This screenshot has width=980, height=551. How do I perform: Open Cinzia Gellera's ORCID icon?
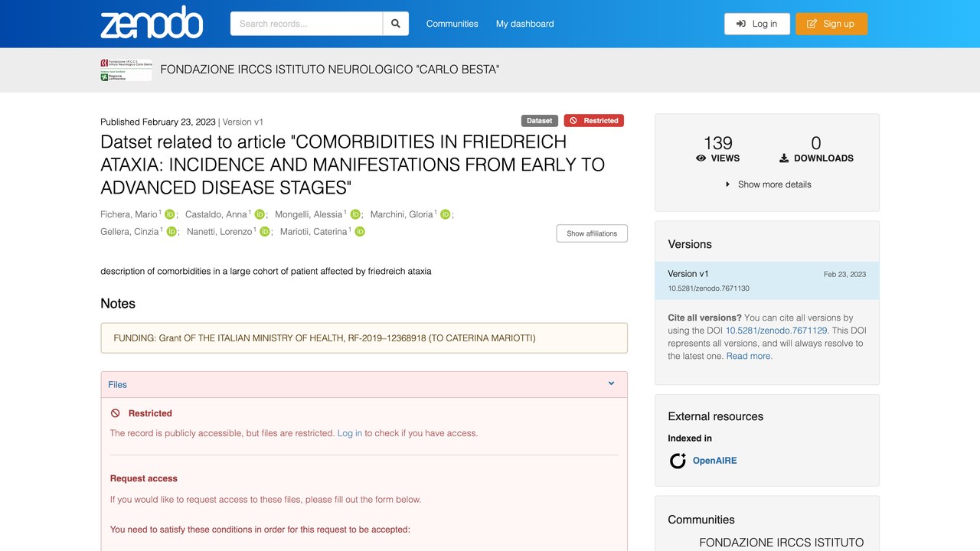pyautogui.click(x=171, y=232)
